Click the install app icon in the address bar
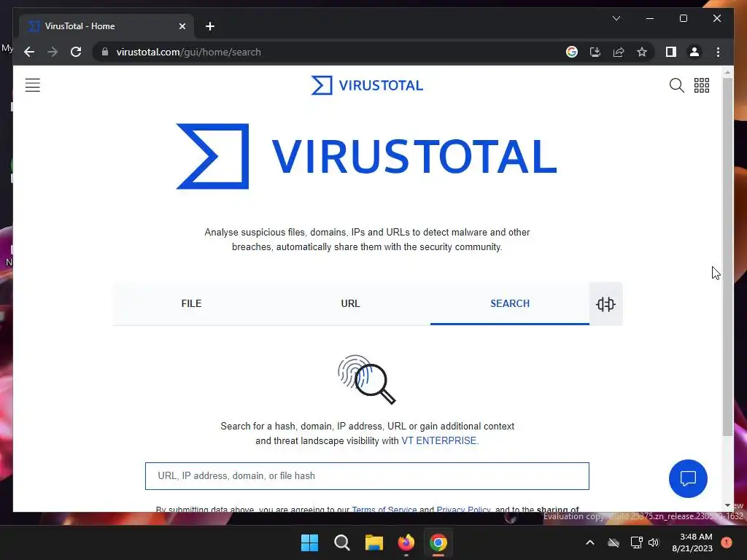 (595, 52)
